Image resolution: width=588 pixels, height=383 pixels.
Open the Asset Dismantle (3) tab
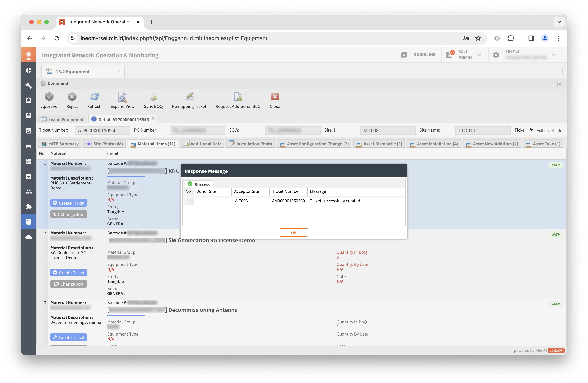pyautogui.click(x=379, y=144)
